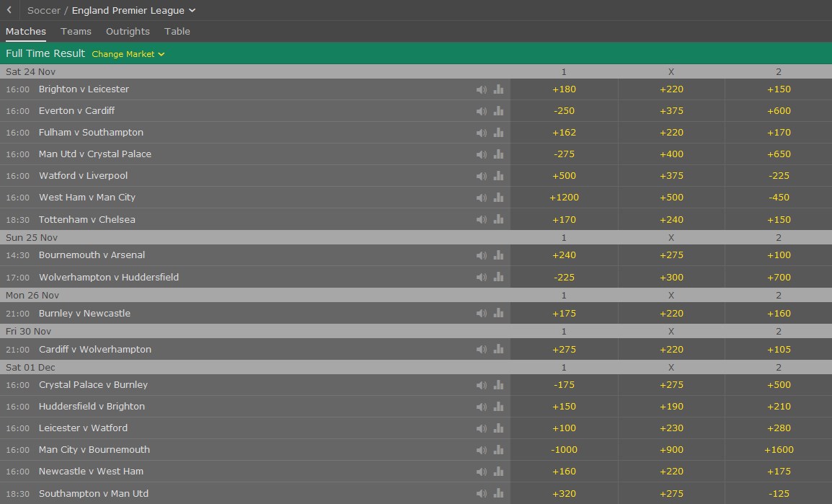Select Everton home win odds -250
Viewport: 832px width, 504px height.
point(564,111)
